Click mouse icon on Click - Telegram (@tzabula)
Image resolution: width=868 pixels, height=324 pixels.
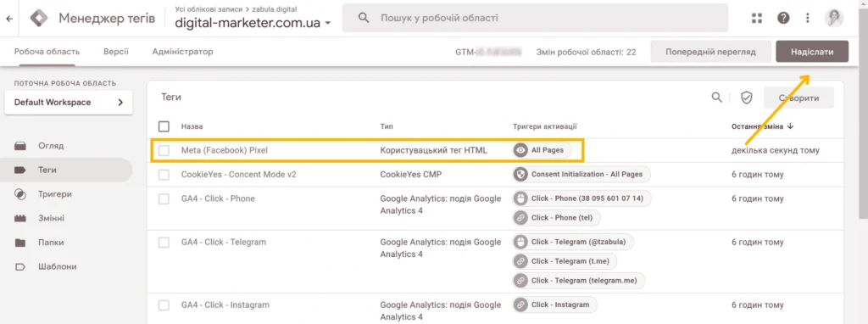coord(520,242)
